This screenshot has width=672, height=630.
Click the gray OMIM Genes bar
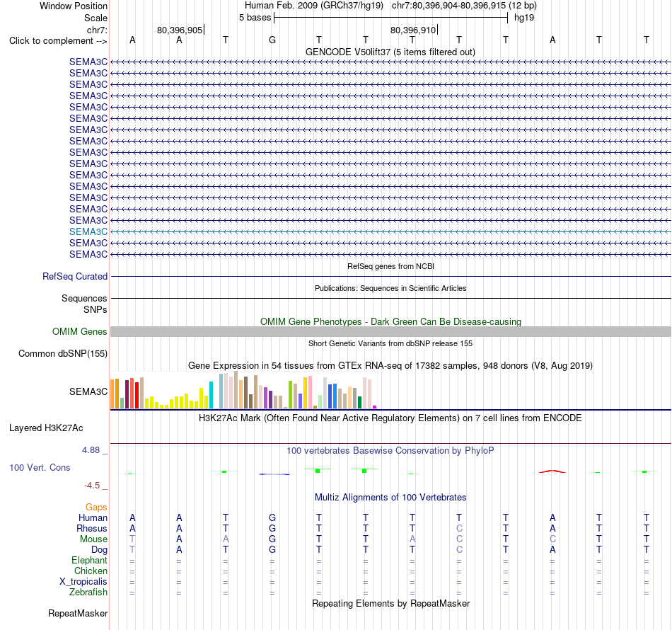coord(390,331)
